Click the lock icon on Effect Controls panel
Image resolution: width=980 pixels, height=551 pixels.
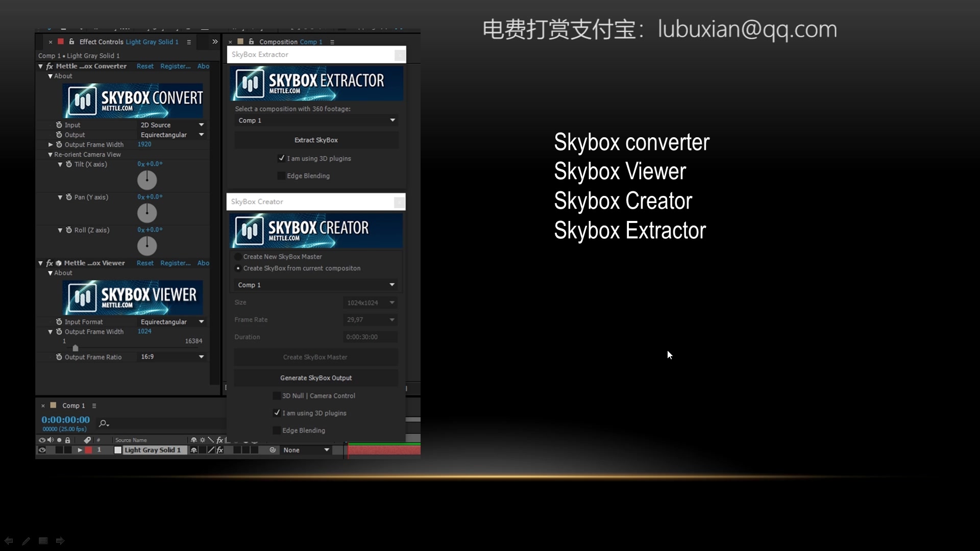[x=71, y=42]
